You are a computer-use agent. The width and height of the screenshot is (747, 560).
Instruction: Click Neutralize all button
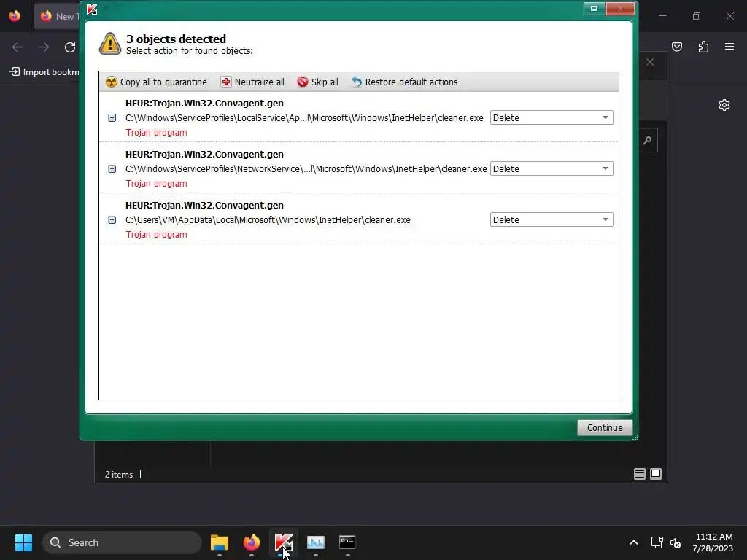coord(252,82)
